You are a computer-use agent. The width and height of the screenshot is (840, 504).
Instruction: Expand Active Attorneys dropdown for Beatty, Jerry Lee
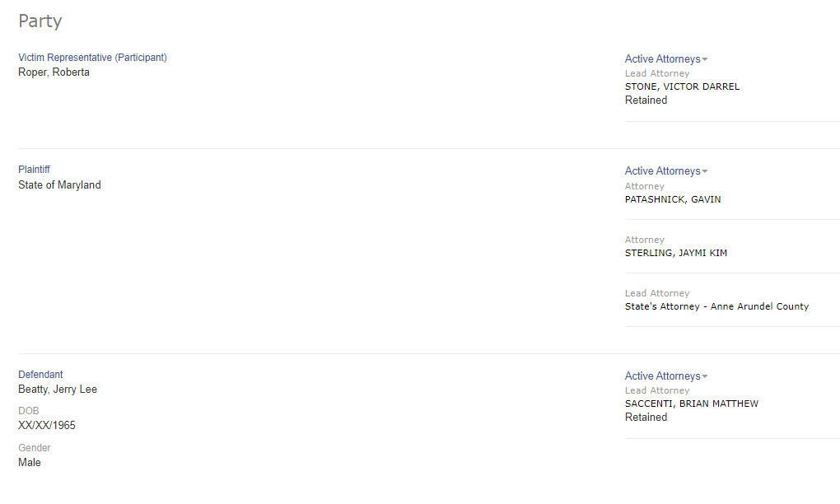tap(662, 376)
